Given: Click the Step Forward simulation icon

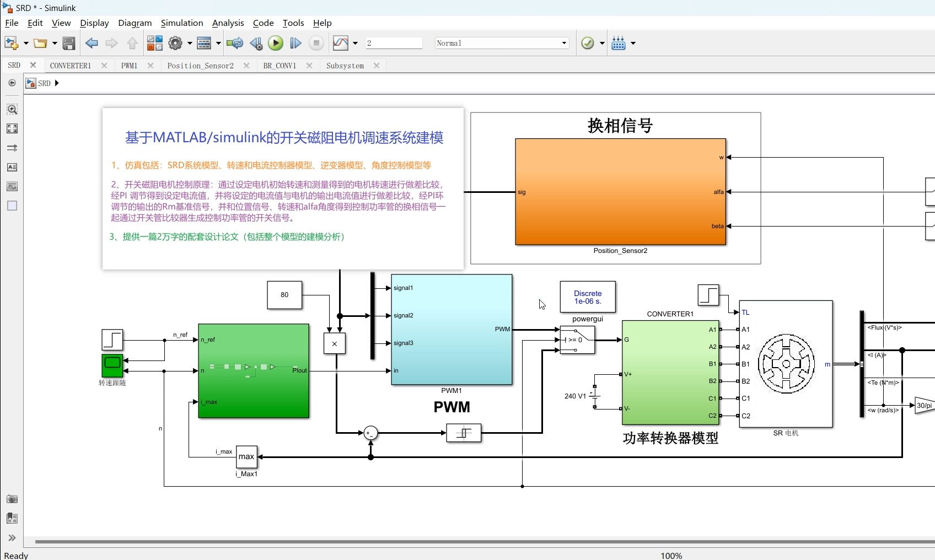Looking at the screenshot, I should coord(296,43).
